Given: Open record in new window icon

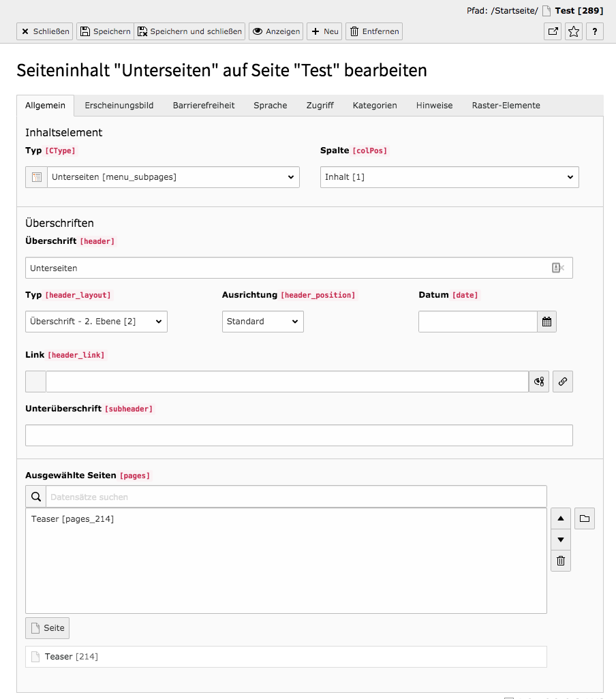Looking at the screenshot, I should [553, 31].
